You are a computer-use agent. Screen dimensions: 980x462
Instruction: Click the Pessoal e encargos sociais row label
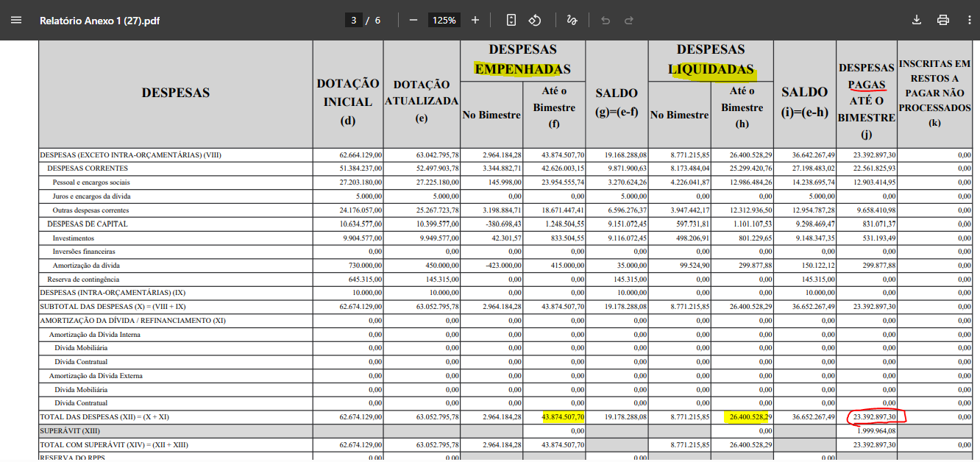91,182
